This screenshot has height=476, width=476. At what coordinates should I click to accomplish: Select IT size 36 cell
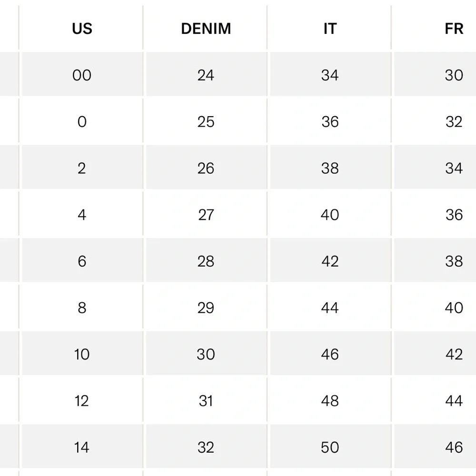coord(330,121)
